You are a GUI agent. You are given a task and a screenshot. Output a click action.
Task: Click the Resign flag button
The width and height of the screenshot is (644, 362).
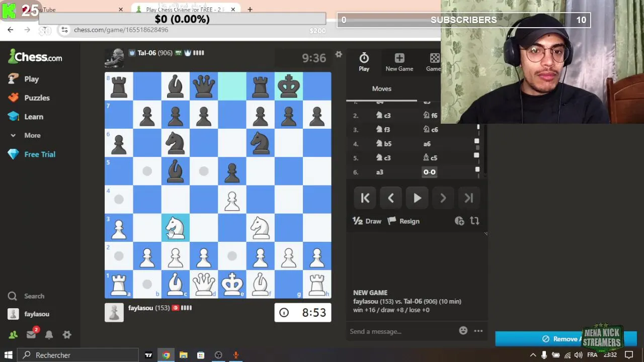tap(404, 221)
